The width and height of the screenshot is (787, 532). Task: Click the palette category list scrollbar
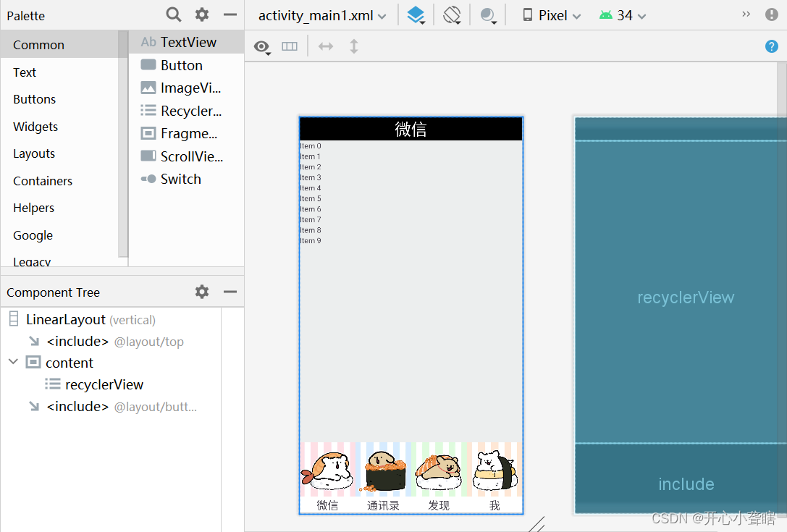click(123, 143)
